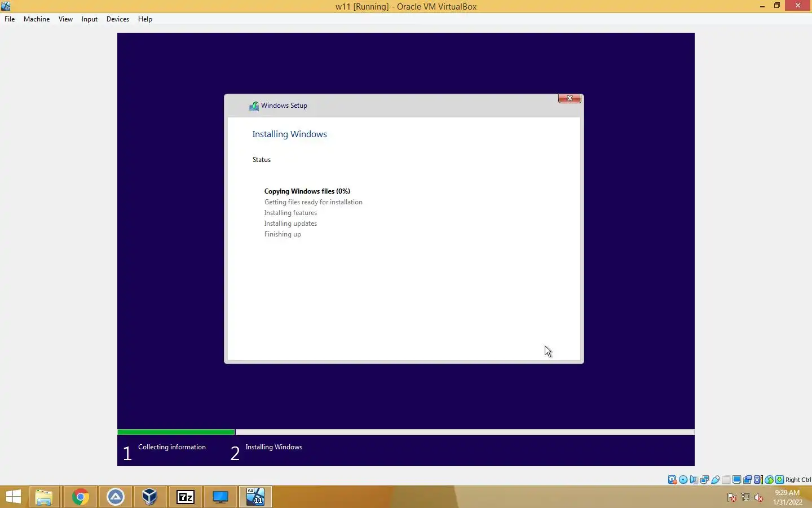Open the Windows Start button
The height and width of the screenshot is (508, 812).
pos(13,497)
